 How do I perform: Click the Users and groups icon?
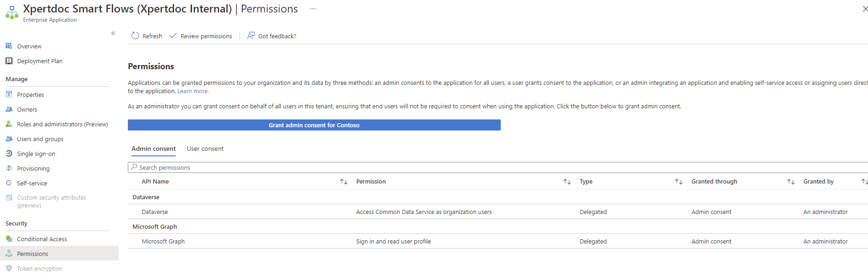pos(9,138)
